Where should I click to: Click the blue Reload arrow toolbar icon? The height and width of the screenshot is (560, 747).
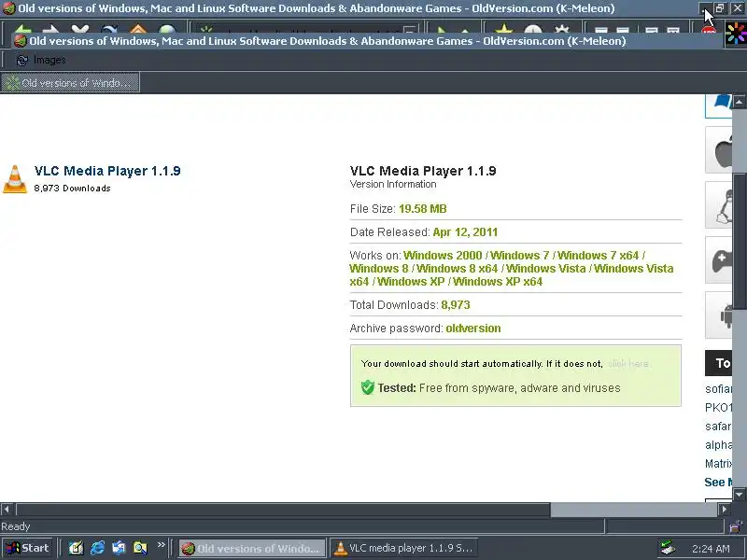tap(108, 30)
